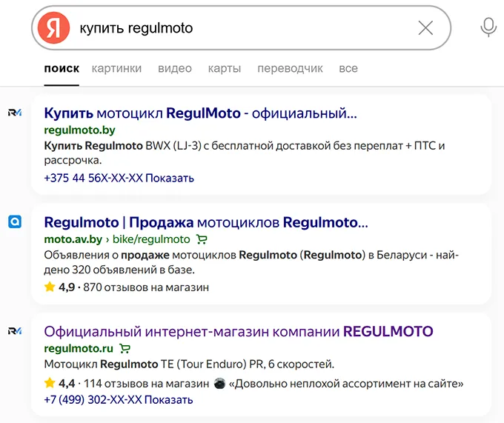504x423 pixels.
Task: Clear the search query with X
Action: click(x=425, y=28)
